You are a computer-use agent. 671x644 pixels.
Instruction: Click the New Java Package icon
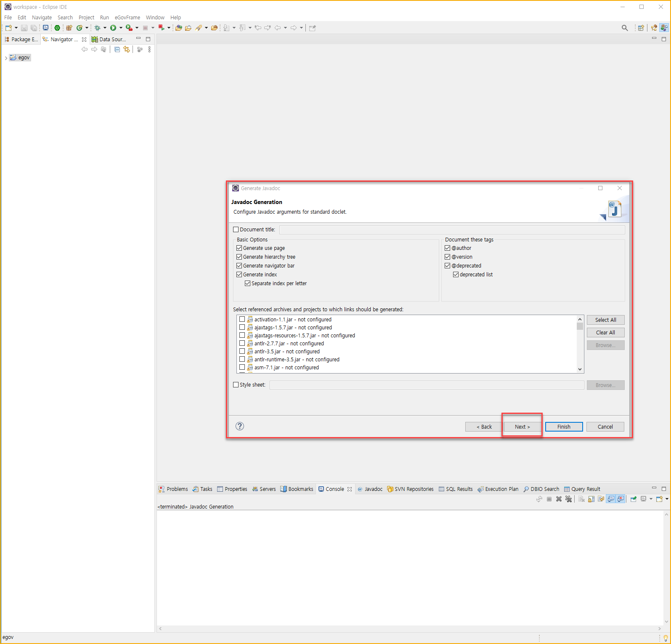coord(69,28)
